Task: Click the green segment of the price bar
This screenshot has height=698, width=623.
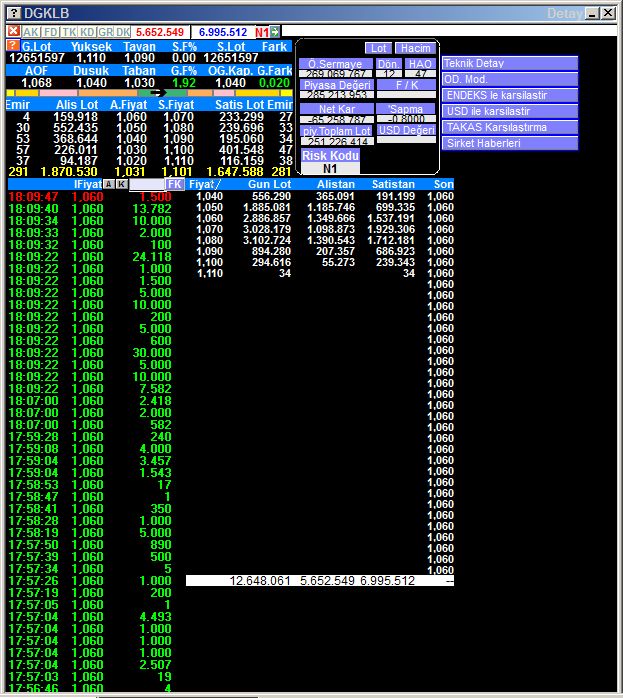Action: coord(162,93)
